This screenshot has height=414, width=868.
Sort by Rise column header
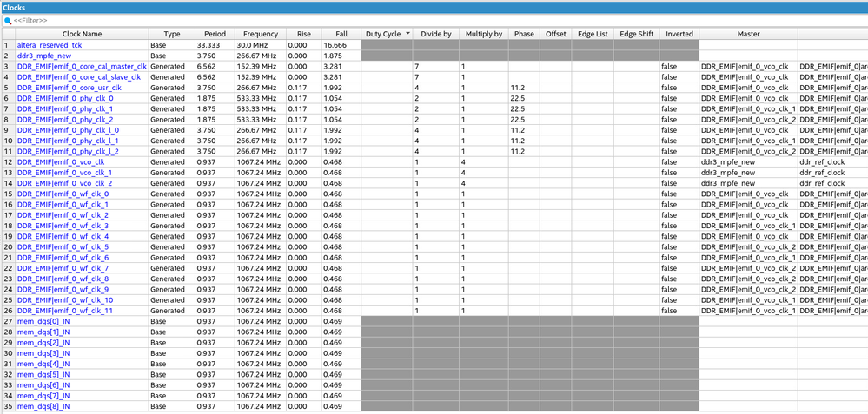pyautogui.click(x=304, y=34)
